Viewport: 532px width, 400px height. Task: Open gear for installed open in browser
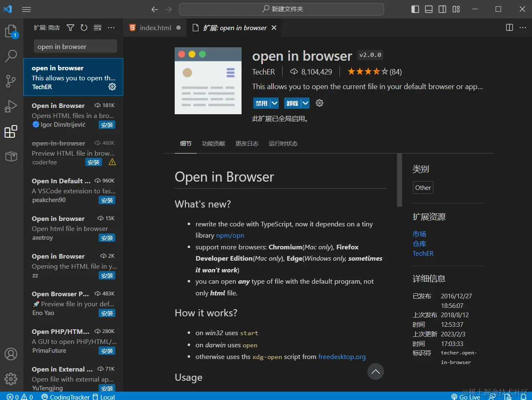112,87
